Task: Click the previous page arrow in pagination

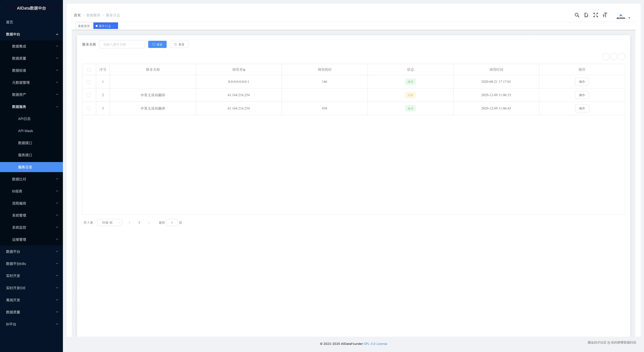Action: pyautogui.click(x=129, y=223)
